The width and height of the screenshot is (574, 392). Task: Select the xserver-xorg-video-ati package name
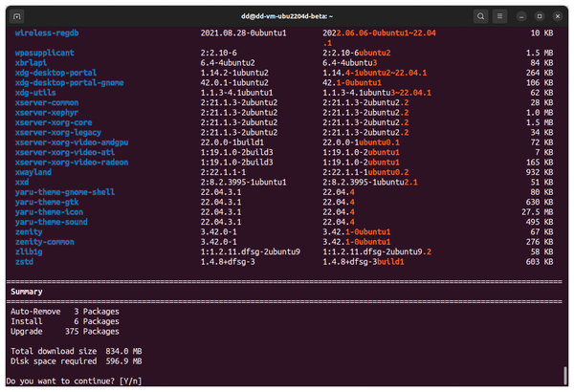tap(65, 152)
